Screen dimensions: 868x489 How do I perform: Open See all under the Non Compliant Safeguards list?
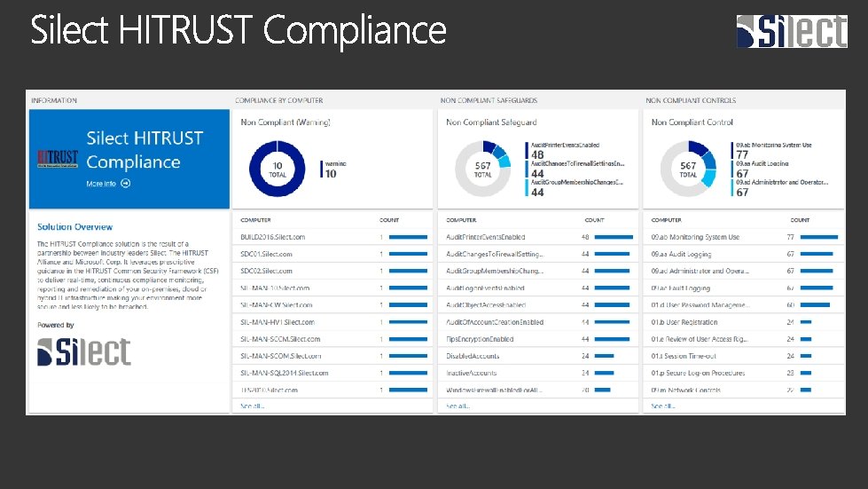[457, 406]
